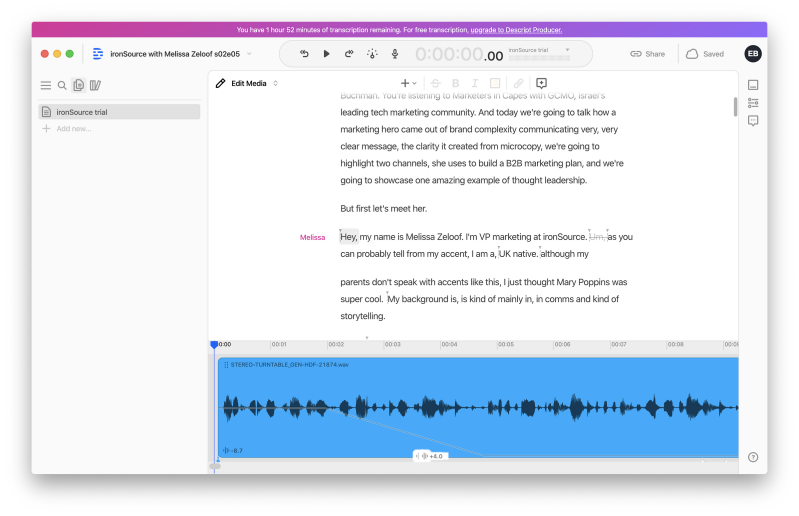This screenshot has height=516, width=799.
Task: Open the EB user avatar menu
Action: click(x=753, y=53)
